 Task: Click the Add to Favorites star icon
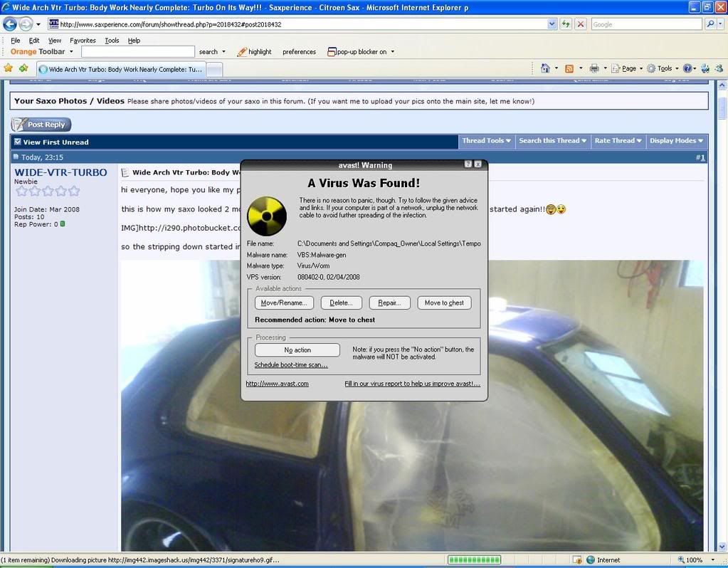23,69
